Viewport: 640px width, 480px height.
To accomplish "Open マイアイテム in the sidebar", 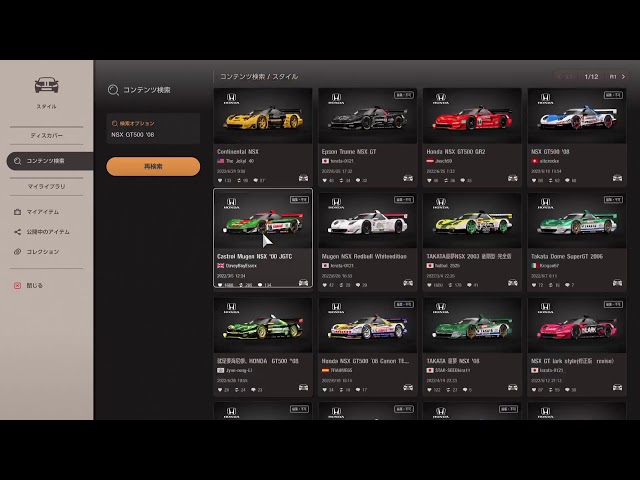I will [42, 212].
